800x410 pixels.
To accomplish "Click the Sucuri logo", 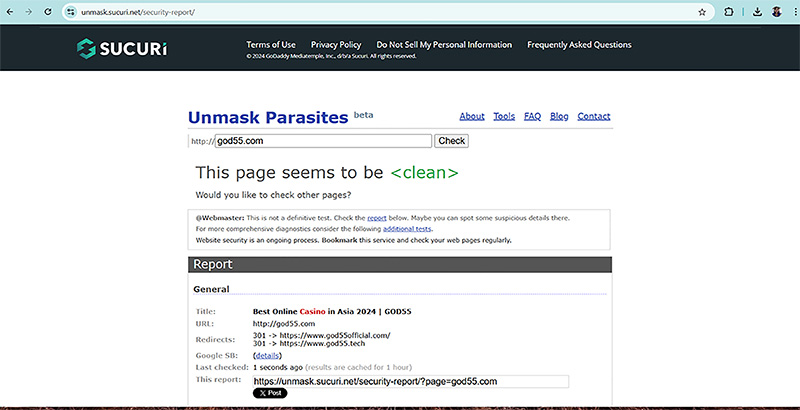I will click(x=121, y=48).
